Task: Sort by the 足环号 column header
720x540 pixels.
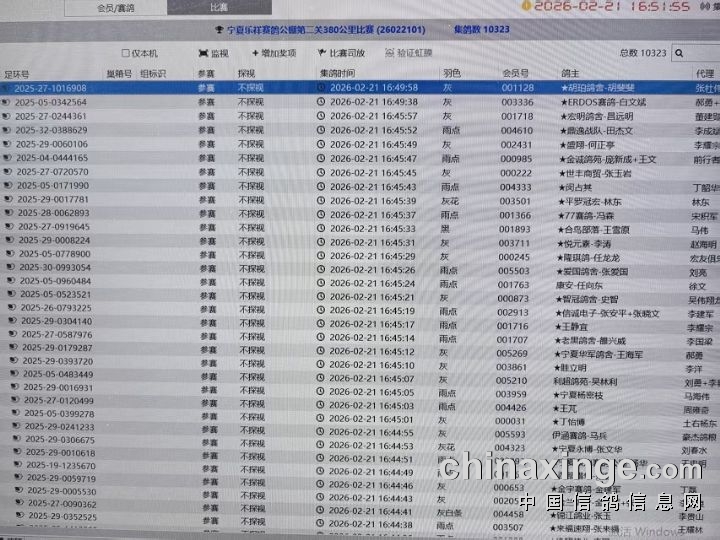Action: click(18, 74)
